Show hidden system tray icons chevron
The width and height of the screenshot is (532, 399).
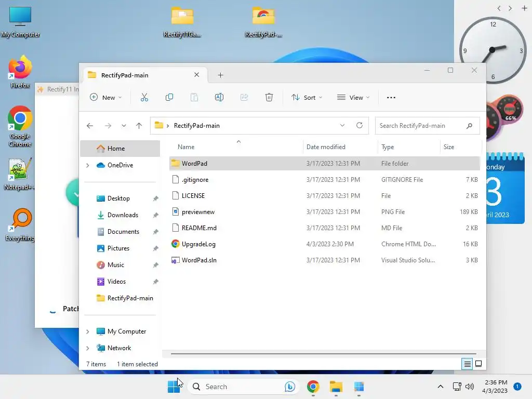[x=441, y=387]
